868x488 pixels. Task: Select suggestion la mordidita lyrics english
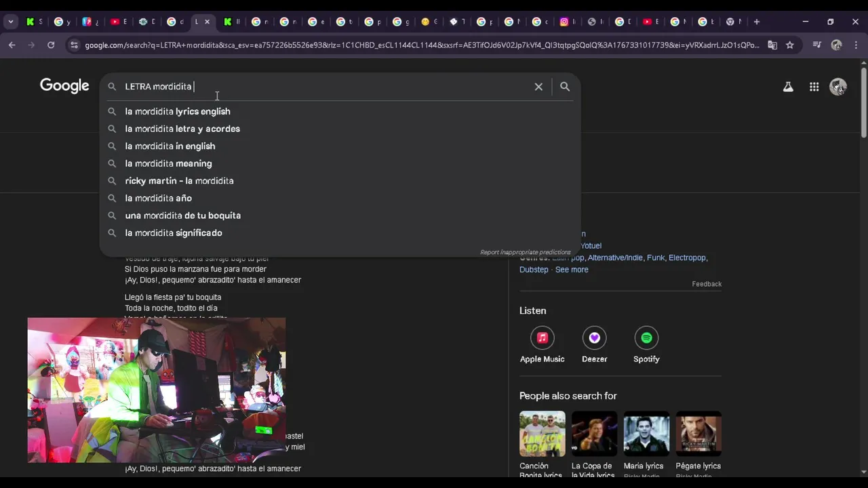(339, 111)
